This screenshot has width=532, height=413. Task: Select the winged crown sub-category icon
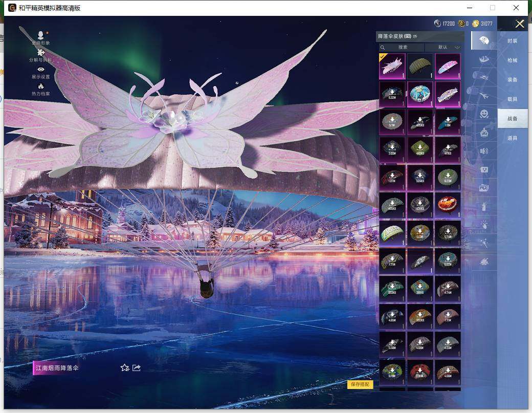(484, 59)
